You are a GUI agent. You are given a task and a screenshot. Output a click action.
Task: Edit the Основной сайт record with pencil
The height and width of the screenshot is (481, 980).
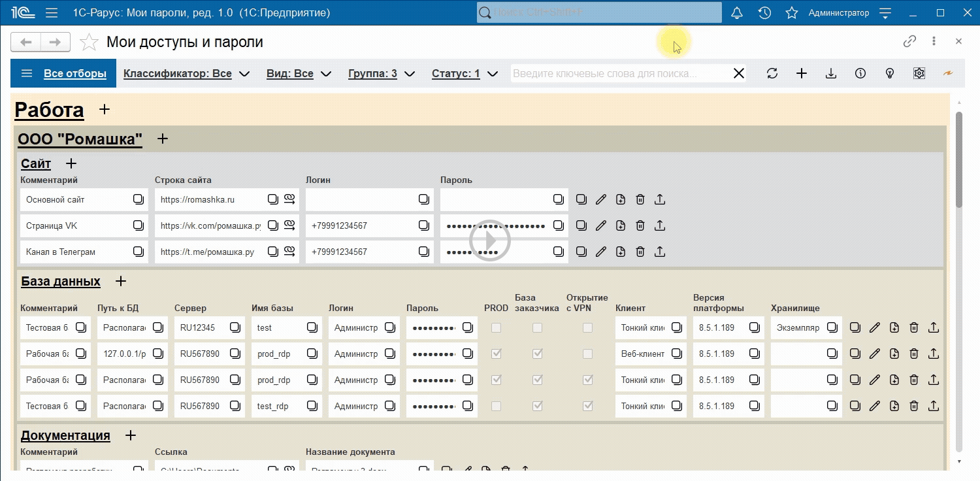601,199
